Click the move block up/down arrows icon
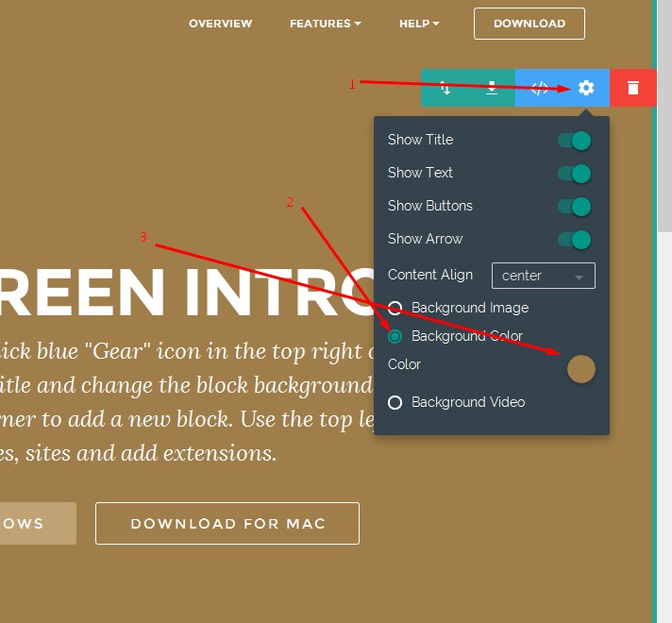Viewport: 672px width, 623px height. 445,88
